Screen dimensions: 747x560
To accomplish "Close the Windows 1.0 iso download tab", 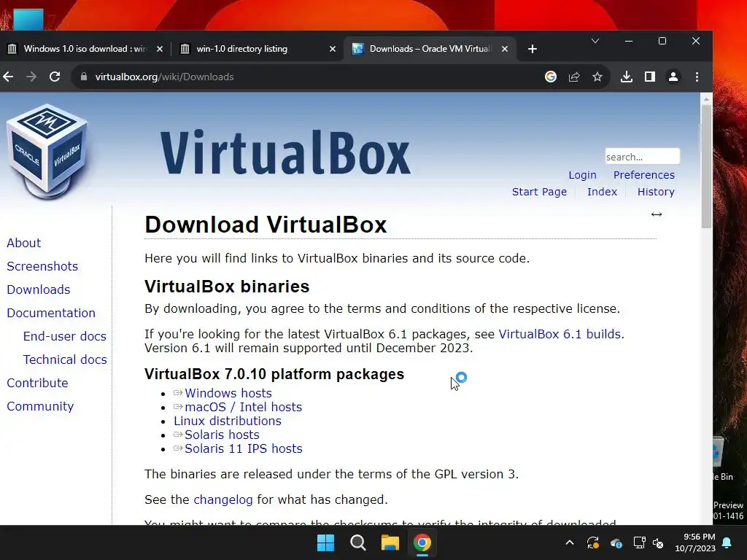I will point(160,49).
